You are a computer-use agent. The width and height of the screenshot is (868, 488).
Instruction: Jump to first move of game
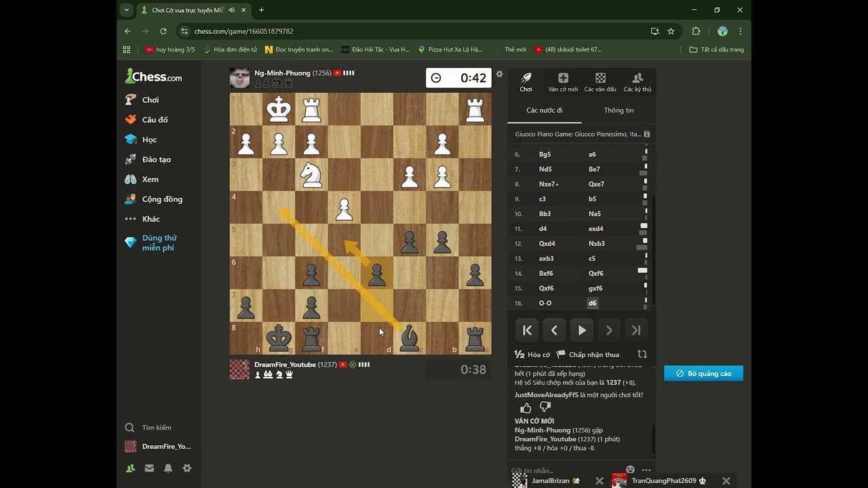point(527,331)
